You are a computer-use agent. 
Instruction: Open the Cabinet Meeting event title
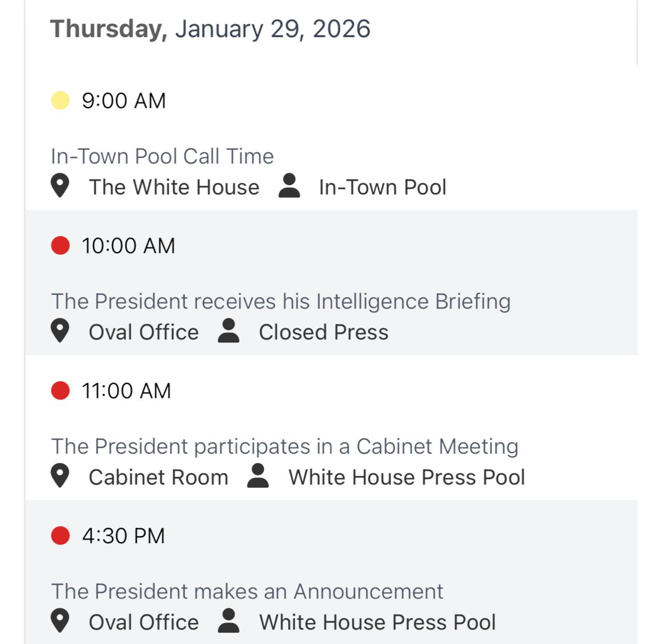tap(284, 446)
